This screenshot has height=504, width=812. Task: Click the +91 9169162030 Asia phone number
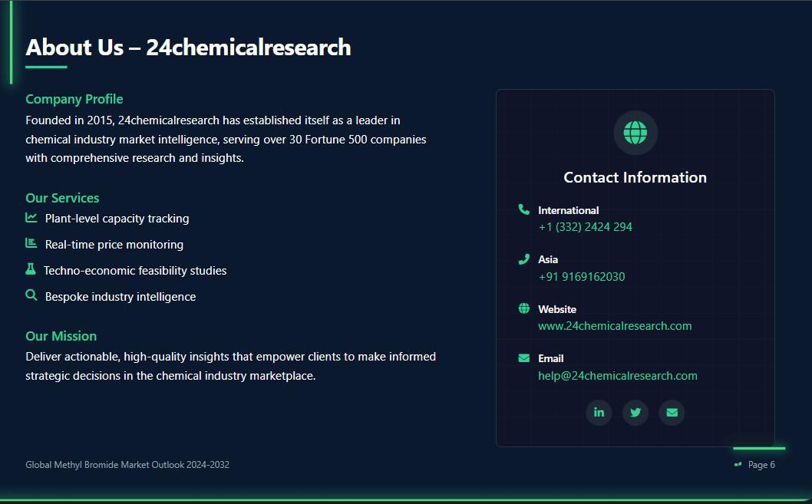[x=582, y=277]
